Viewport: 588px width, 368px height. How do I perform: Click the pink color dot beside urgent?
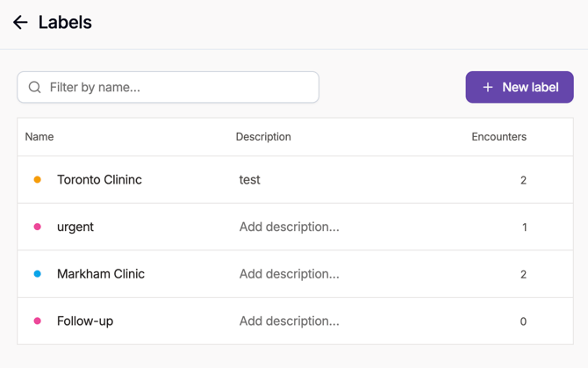(x=38, y=227)
